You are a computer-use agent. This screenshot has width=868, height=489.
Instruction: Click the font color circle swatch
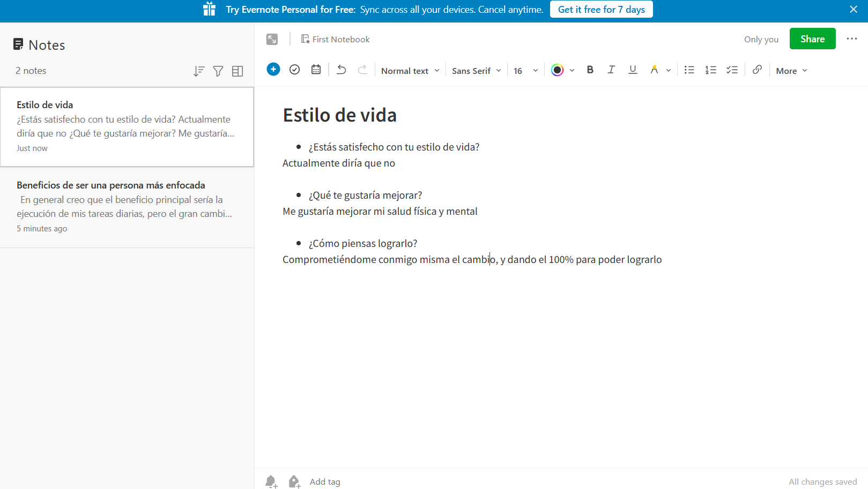558,70
